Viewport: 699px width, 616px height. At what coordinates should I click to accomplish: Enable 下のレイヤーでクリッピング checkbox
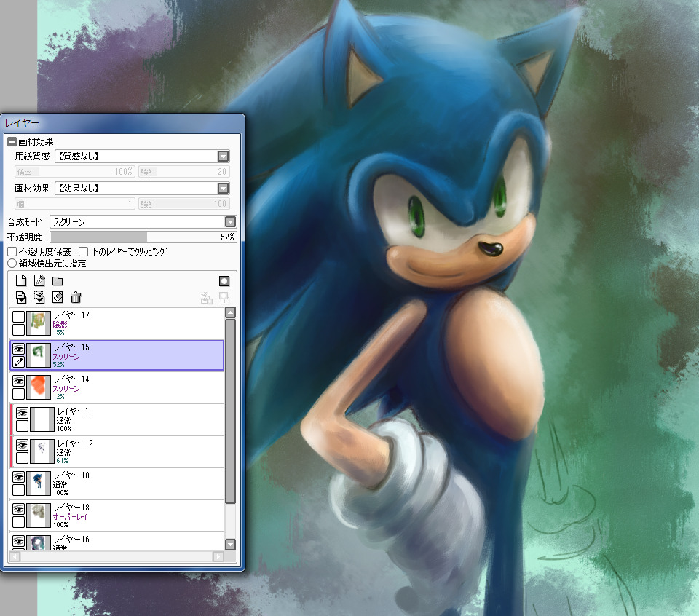(x=83, y=251)
